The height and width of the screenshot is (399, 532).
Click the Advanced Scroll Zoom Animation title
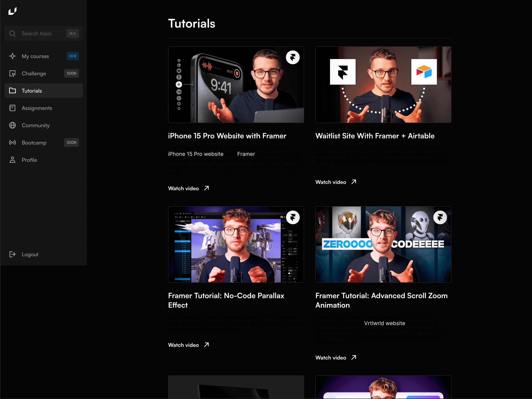tap(381, 300)
